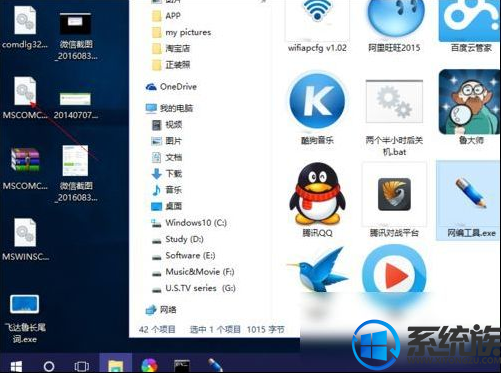Open Cortana search circle on taskbar
The image size is (501, 373).
click(x=49, y=366)
